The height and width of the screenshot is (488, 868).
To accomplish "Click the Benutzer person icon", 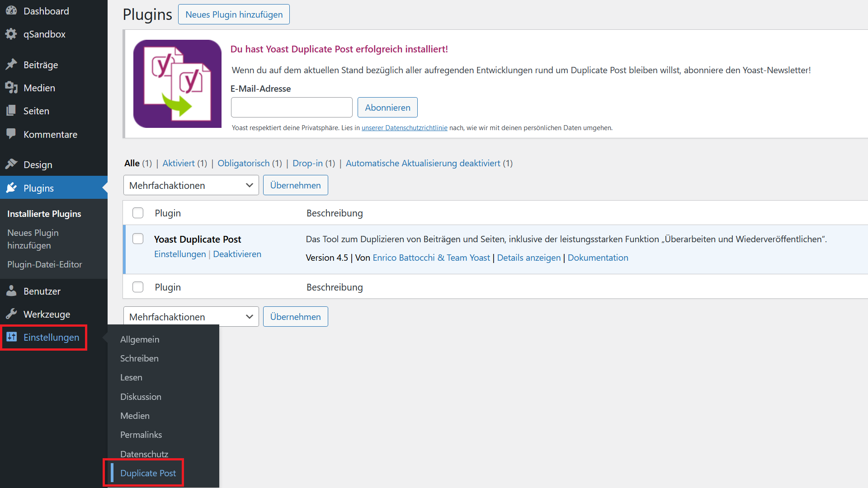I will pos(11,291).
